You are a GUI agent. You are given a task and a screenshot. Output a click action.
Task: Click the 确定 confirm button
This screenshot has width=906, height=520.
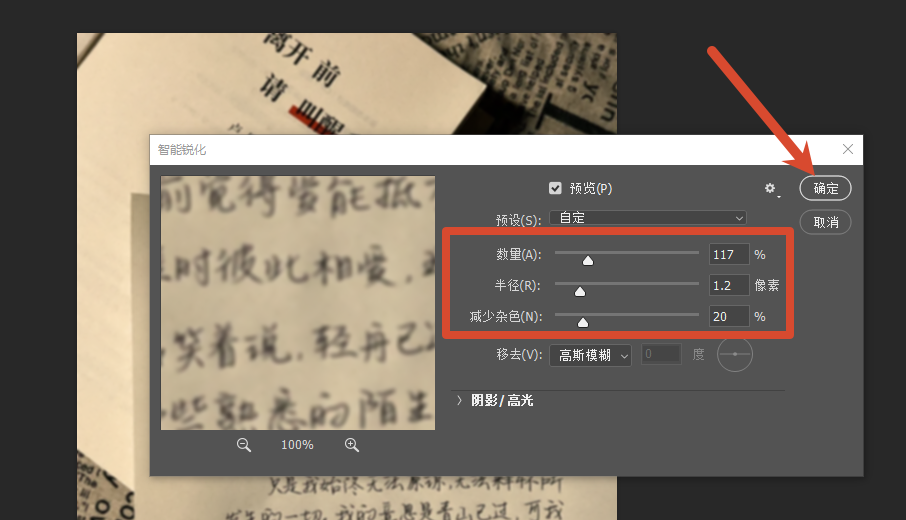[x=825, y=188]
